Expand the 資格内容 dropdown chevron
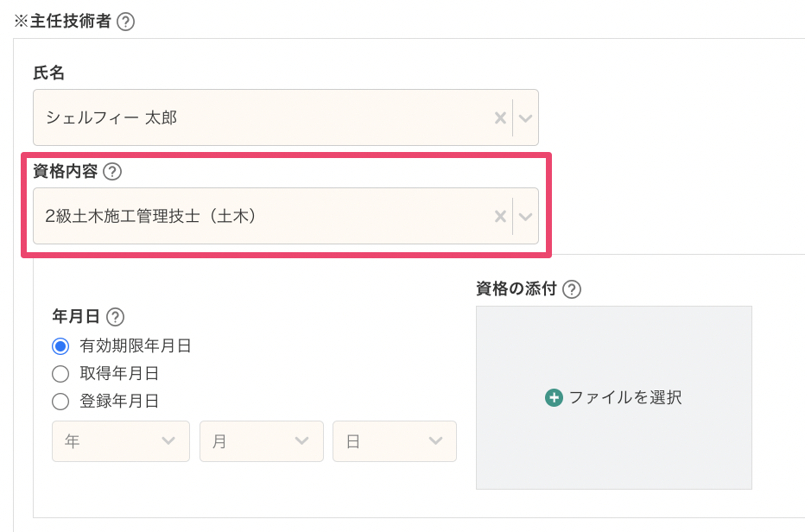The height and width of the screenshot is (532, 805). pos(525,217)
